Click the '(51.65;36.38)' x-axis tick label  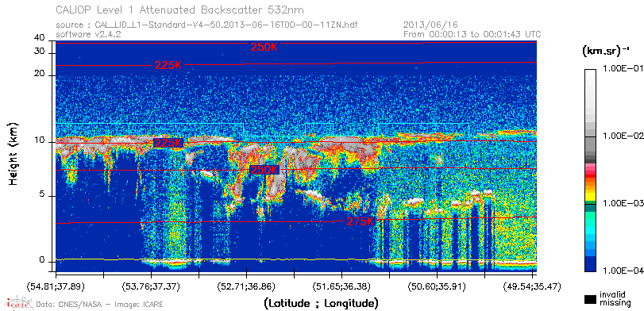342,286
